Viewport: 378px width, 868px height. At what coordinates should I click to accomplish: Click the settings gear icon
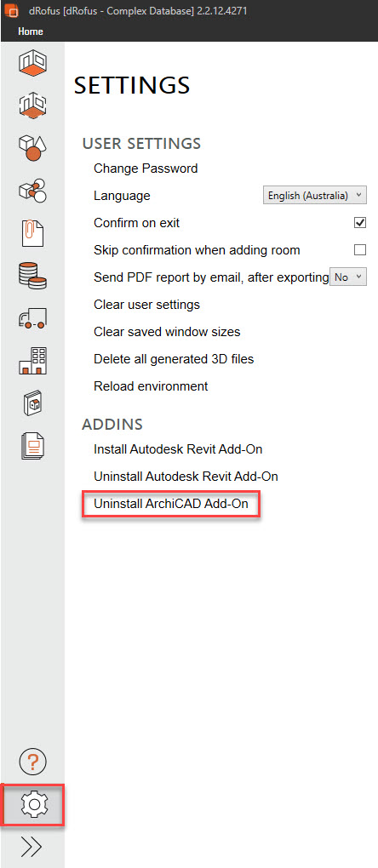pos(33,805)
